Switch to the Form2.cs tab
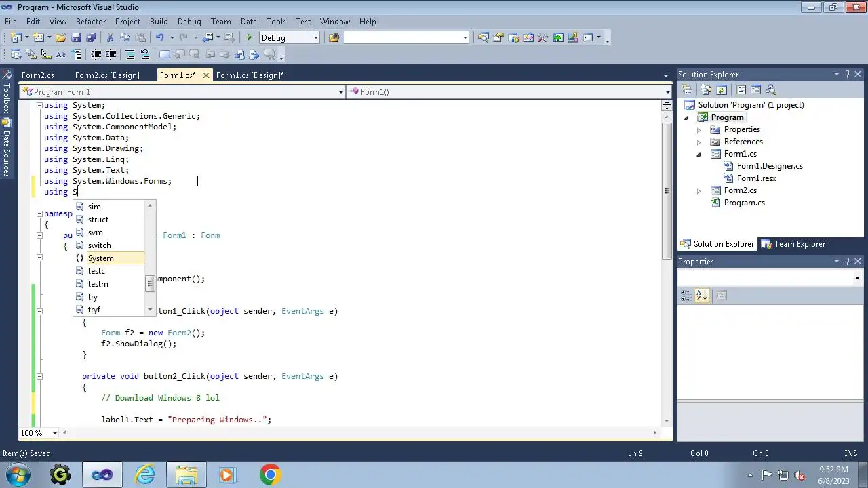 click(x=38, y=75)
